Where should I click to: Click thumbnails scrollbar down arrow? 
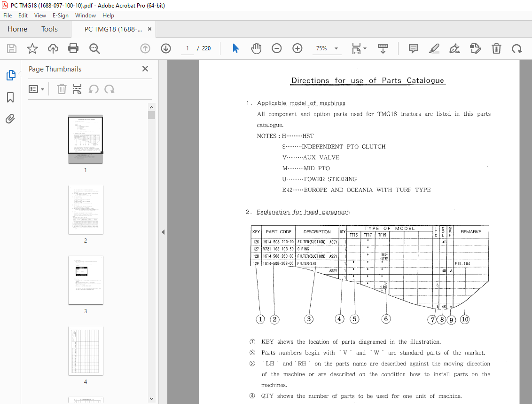click(x=152, y=398)
